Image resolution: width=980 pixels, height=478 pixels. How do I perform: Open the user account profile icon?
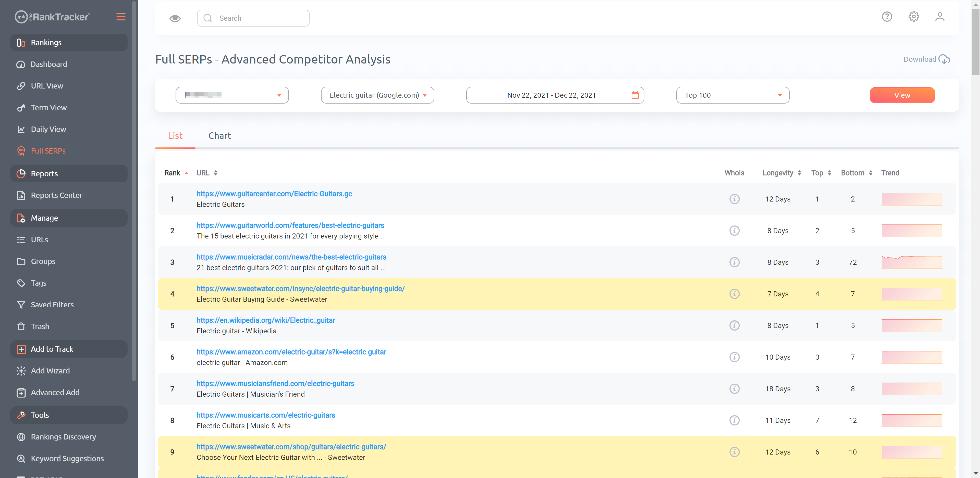pos(940,17)
